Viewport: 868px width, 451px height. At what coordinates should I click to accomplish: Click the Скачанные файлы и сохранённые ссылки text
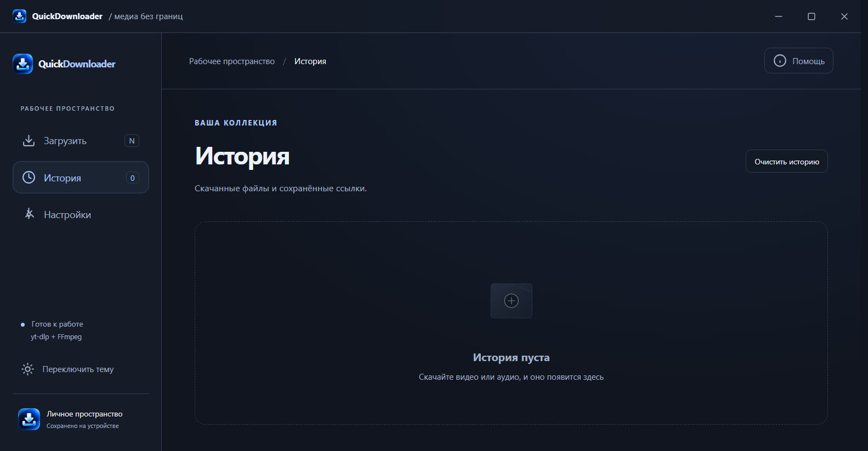[x=281, y=189]
